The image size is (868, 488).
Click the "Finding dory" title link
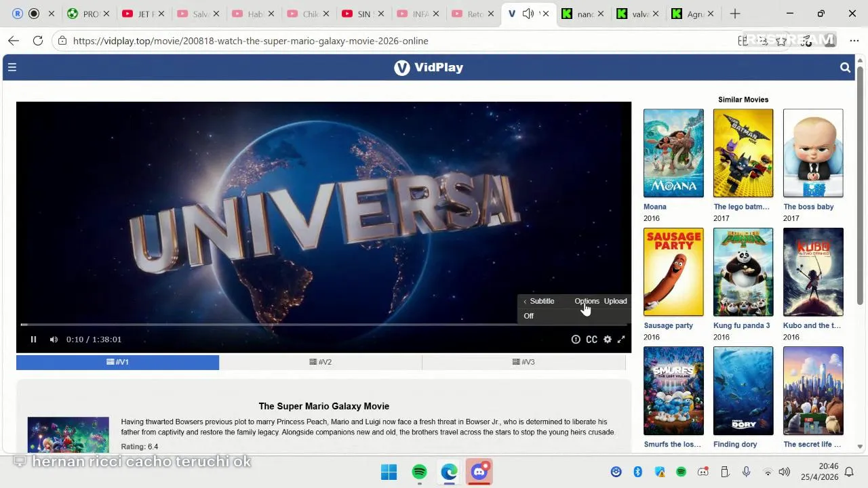click(x=735, y=445)
